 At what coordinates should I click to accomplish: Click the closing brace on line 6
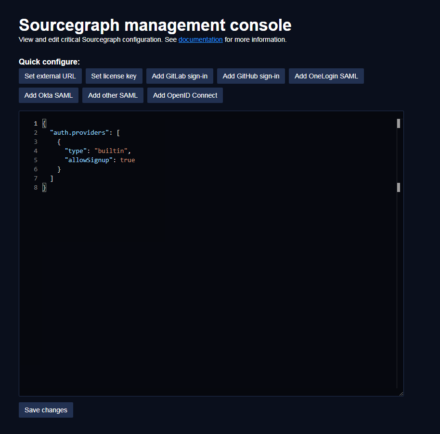[x=59, y=169]
